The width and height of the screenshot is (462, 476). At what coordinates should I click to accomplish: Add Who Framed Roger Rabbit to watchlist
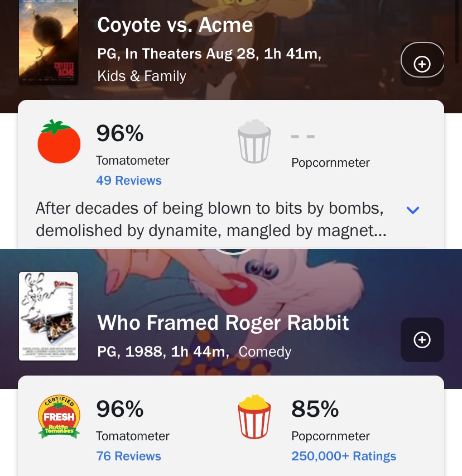[x=422, y=340]
